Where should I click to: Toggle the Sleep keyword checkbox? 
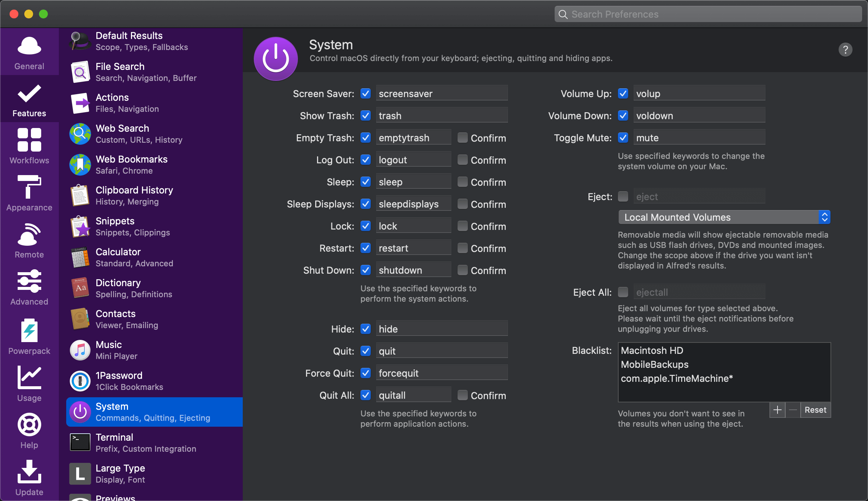point(366,182)
